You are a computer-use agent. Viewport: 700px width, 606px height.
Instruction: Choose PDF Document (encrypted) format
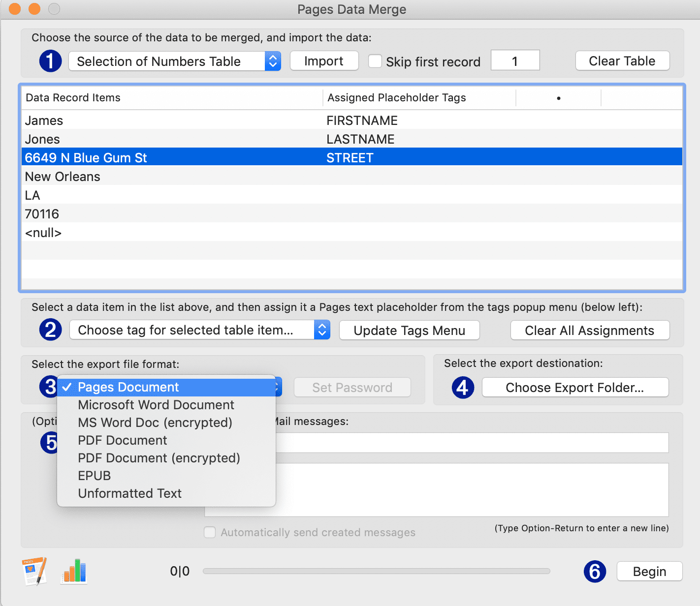(x=166, y=458)
